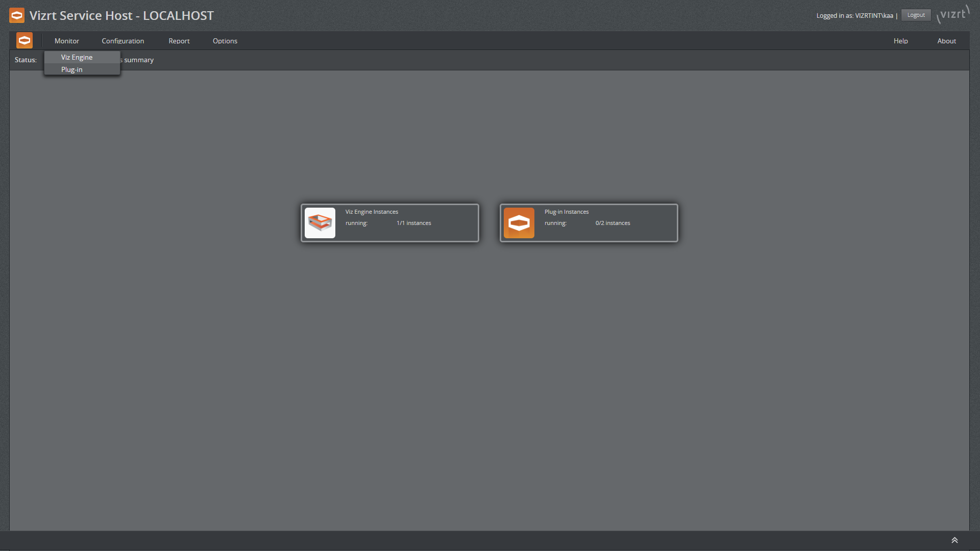This screenshot has height=551, width=980.
Task: Select the Plug-in submenu entry
Action: click(x=71, y=69)
